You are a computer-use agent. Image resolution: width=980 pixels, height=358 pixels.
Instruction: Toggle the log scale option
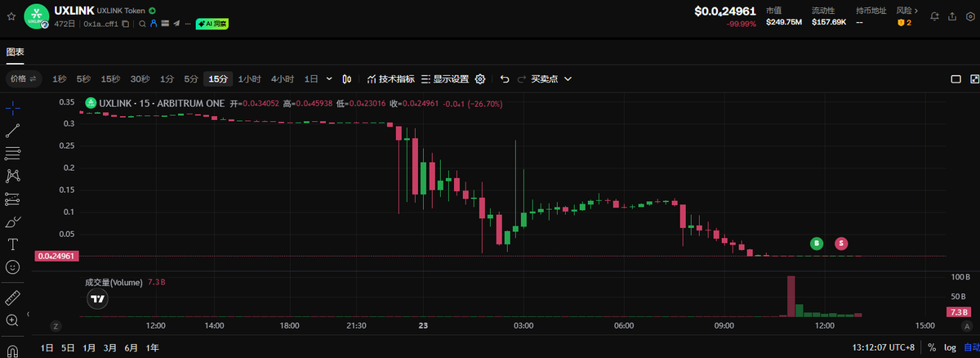[x=950, y=347]
